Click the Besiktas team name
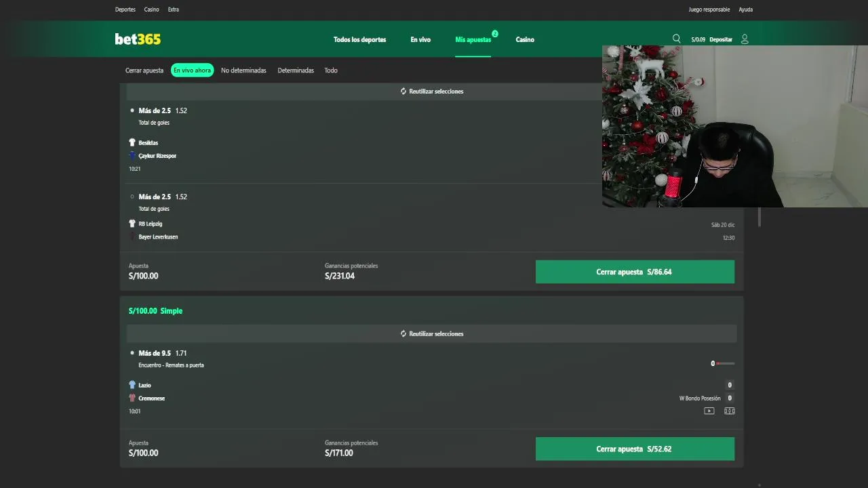Screen dimensions: 868x488 [149, 143]
